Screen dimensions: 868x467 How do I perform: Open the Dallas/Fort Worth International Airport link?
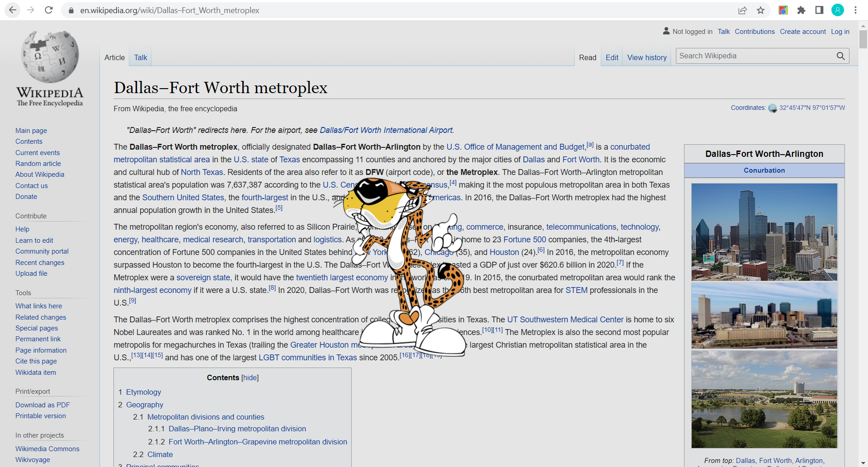(x=386, y=130)
